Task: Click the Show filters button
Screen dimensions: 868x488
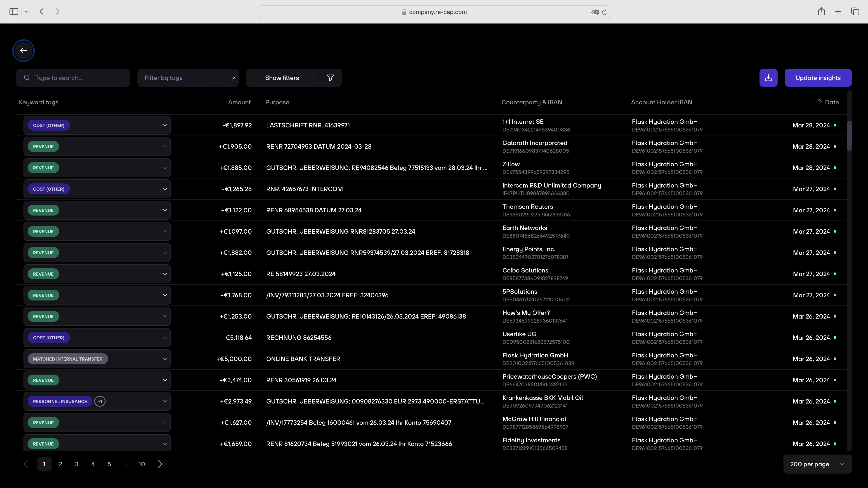Action: (282, 78)
